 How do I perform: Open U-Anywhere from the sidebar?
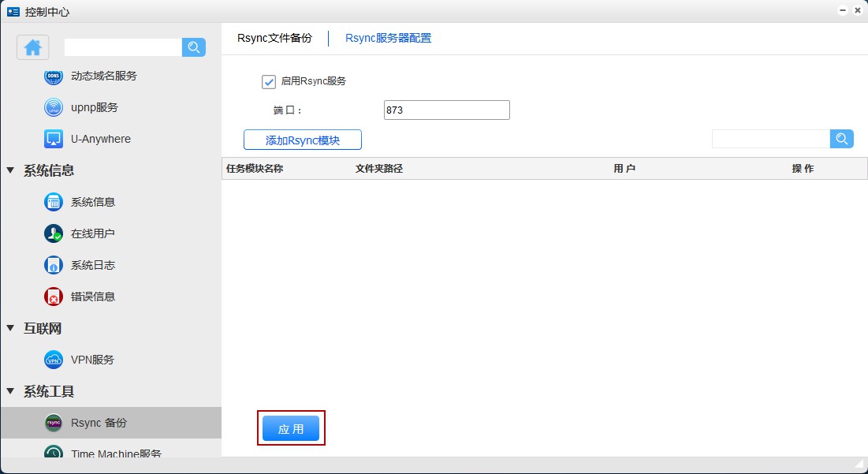[x=53, y=139]
